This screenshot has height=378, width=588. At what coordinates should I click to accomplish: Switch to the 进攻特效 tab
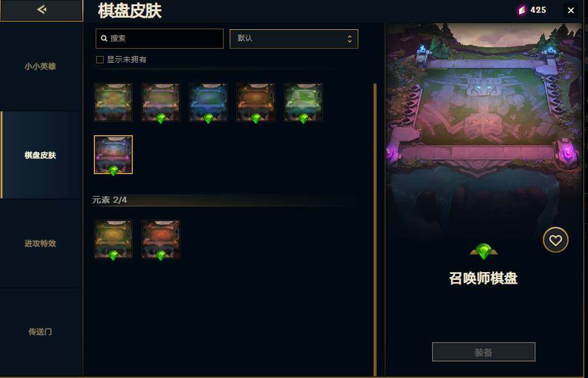pos(40,243)
